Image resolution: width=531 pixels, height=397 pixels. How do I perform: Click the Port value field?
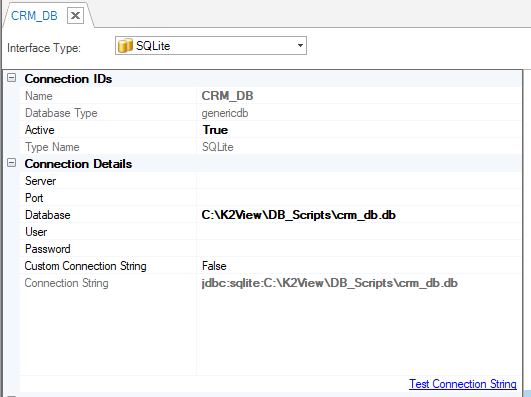359,198
